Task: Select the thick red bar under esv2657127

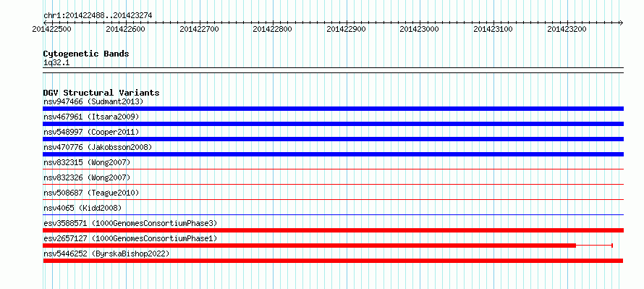Action: tap(309, 246)
